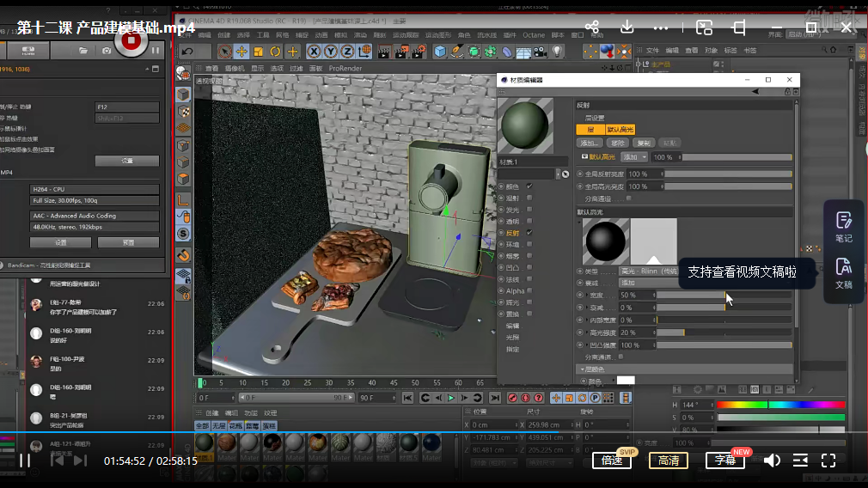This screenshot has height=488, width=868.
Task: Open the video playlist icon
Action: 800,461
